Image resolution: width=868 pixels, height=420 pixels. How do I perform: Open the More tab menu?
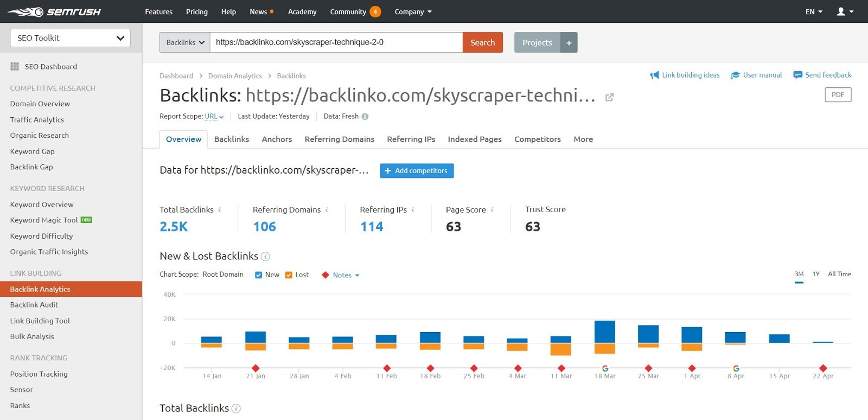[x=583, y=139]
